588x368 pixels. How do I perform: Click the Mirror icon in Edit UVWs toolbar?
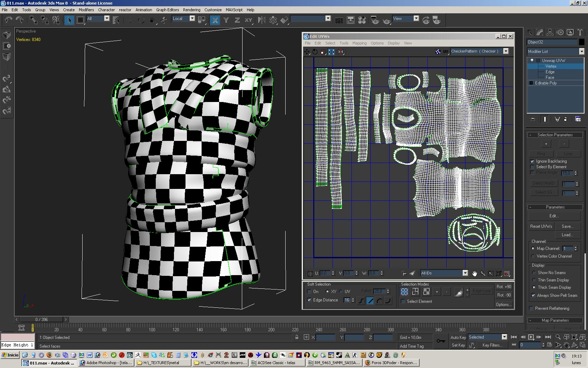click(341, 52)
